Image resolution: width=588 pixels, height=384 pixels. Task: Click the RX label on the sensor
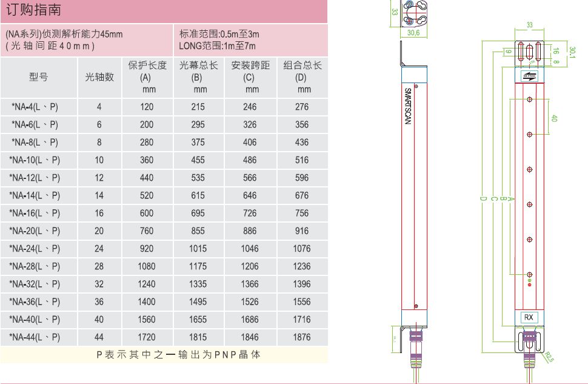[x=529, y=317]
